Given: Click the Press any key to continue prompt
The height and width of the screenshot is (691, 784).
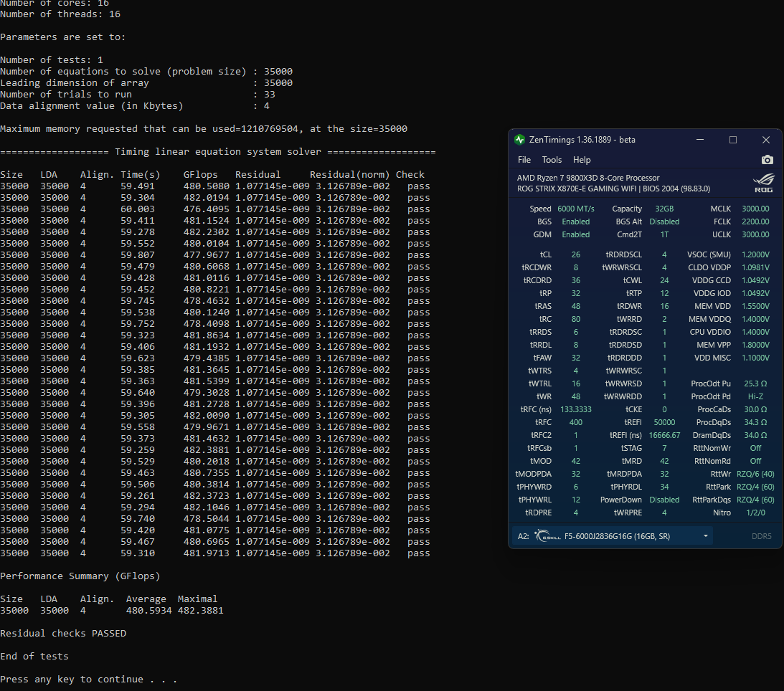Looking at the screenshot, I should 88,680.
